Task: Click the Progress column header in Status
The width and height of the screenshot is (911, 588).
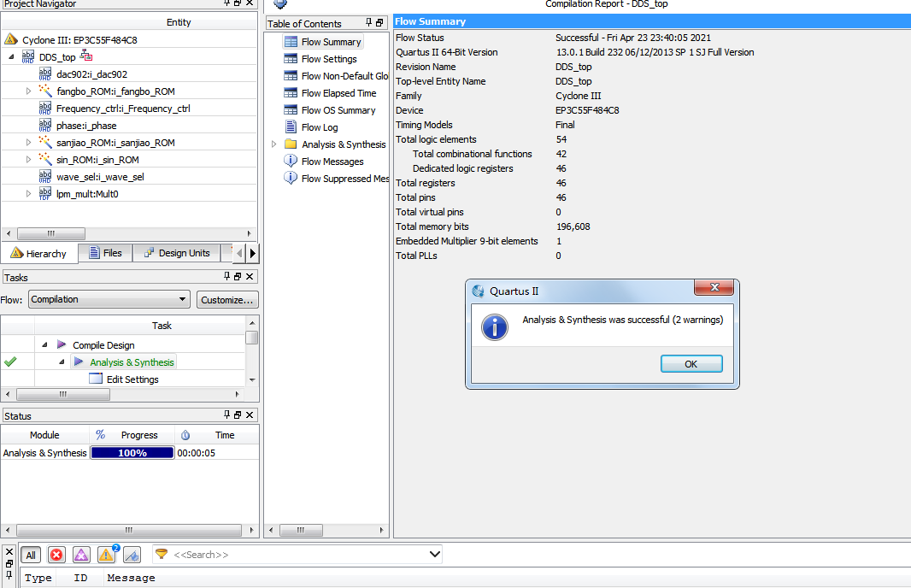Action: [x=132, y=435]
